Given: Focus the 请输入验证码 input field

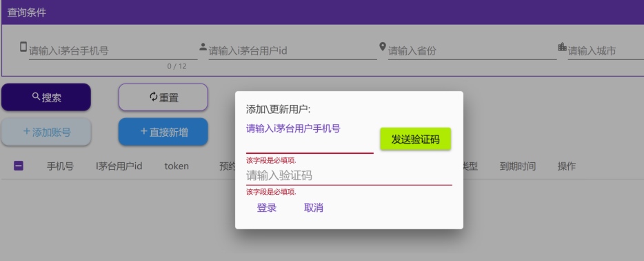Looking at the screenshot, I should 349,176.
